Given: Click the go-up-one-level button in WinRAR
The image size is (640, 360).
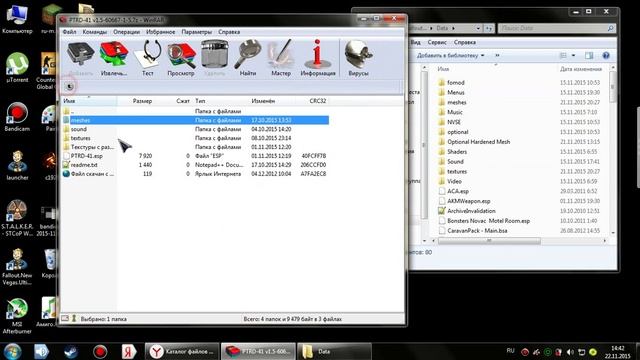Looking at the screenshot, I should pyautogui.click(x=69, y=87).
